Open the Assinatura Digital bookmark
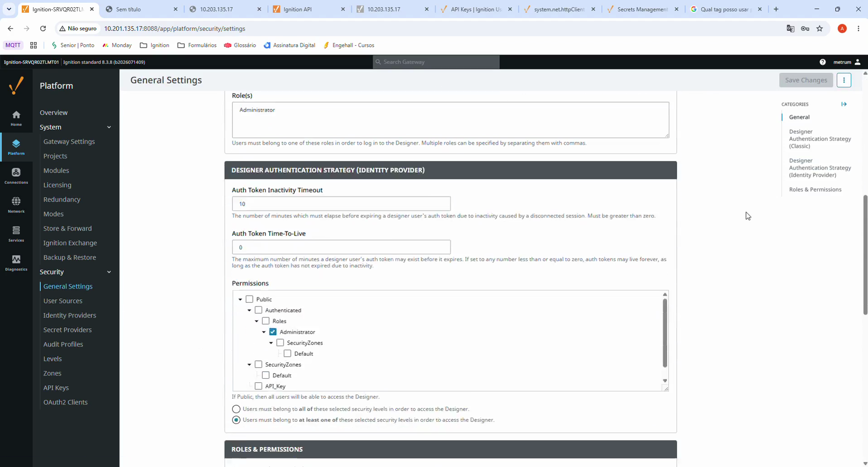 [289, 45]
